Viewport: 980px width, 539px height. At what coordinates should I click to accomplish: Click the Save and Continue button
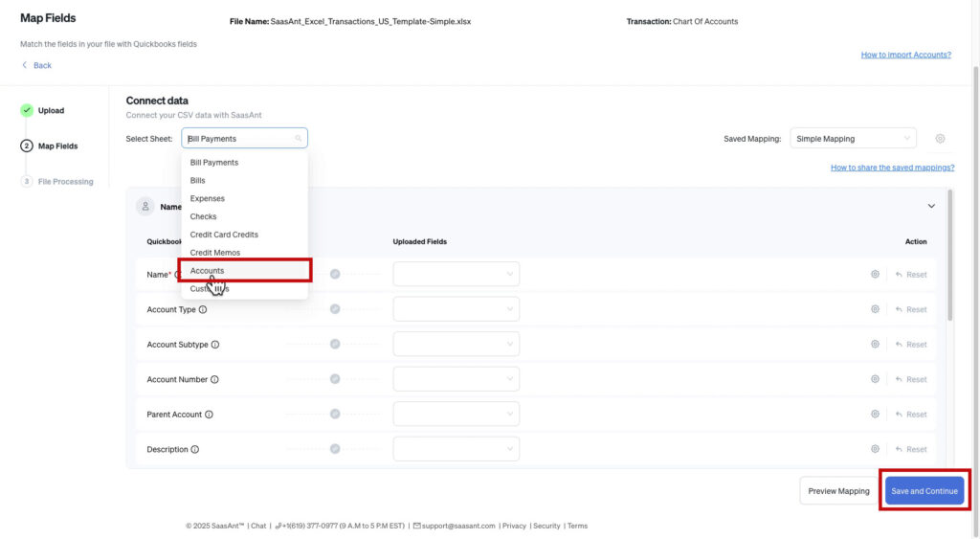(x=924, y=491)
